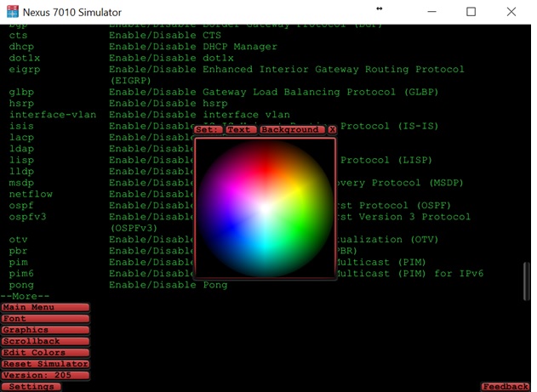Click the 'dhcp' feature name

pyautogui.click(x=21, y=47)
